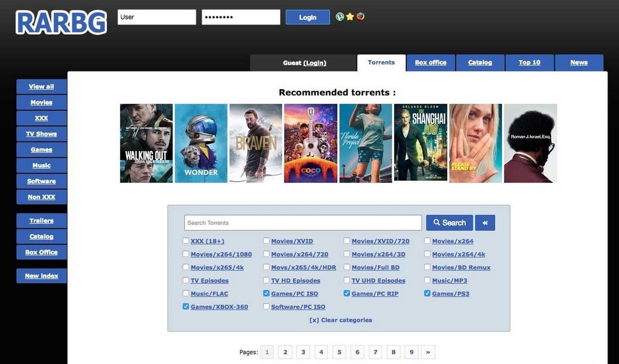Click the password field
Image resolution: width=619 pixels, height=364 pixels.
pyautogui.click(x=241, y=18)
